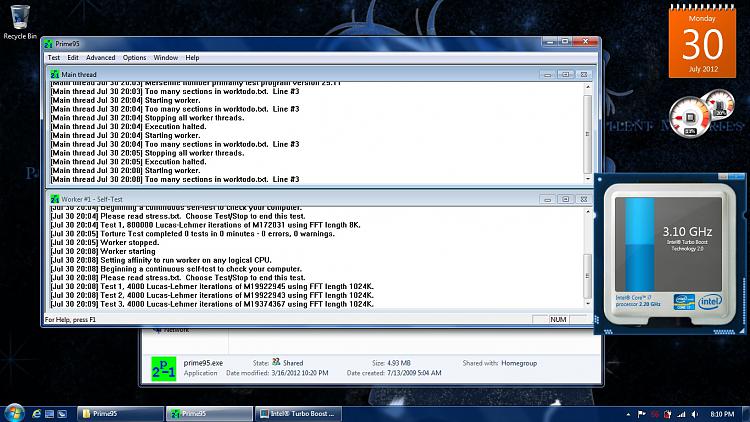The width and height of the screenshot is (750, 422).
Task: Launch Internet Explorer from quick launch
Action: [x=36, y=414]
